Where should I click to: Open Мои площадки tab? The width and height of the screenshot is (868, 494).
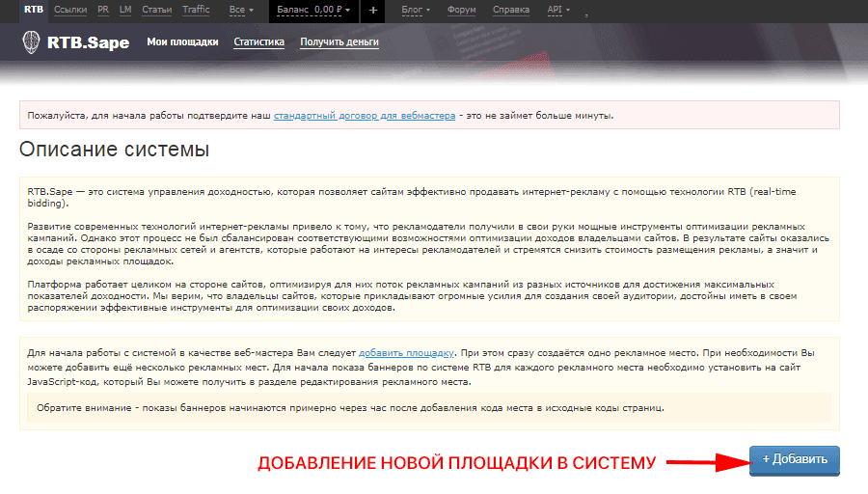182,42
